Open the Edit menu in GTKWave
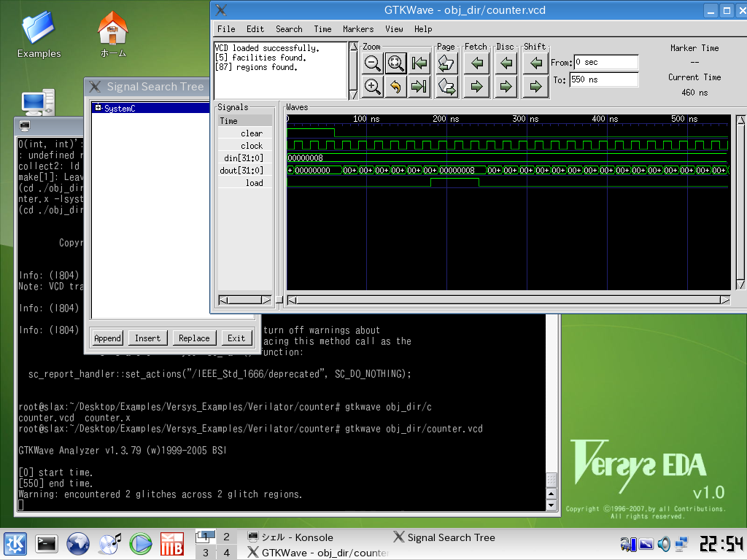The width and height of the screenshot is (747, 560). (x=255, y=29)
